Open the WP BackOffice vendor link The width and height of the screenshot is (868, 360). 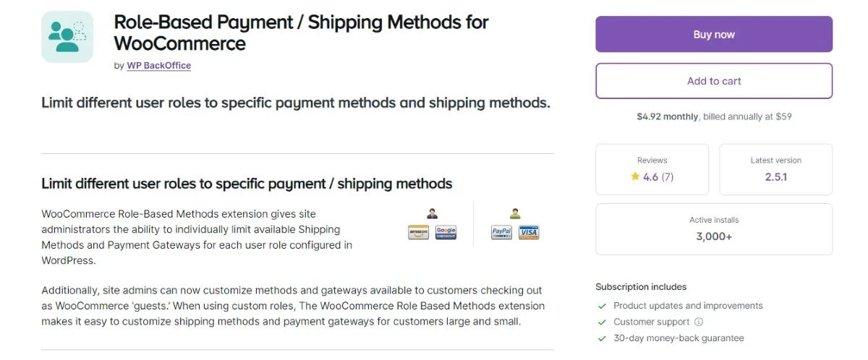pos(158,65)
